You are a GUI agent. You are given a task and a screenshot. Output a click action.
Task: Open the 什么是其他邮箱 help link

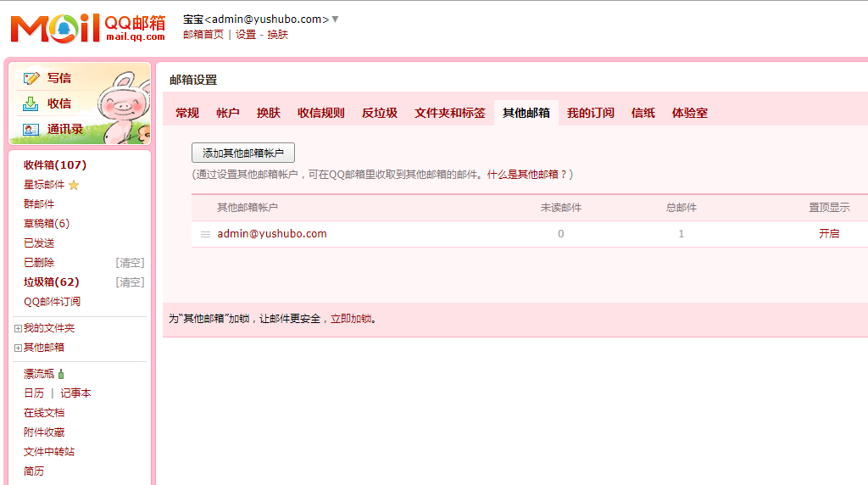click(x=526, y=174)
